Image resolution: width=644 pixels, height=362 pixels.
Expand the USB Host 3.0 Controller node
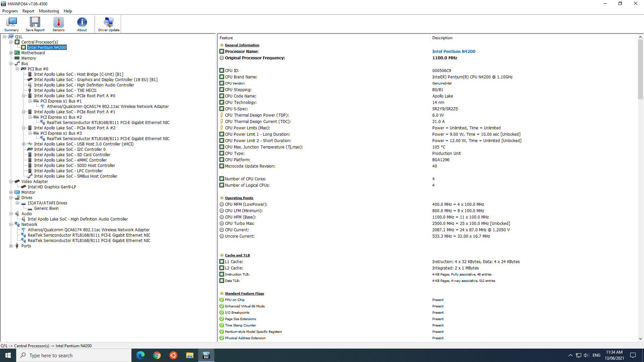pos(24,144)
